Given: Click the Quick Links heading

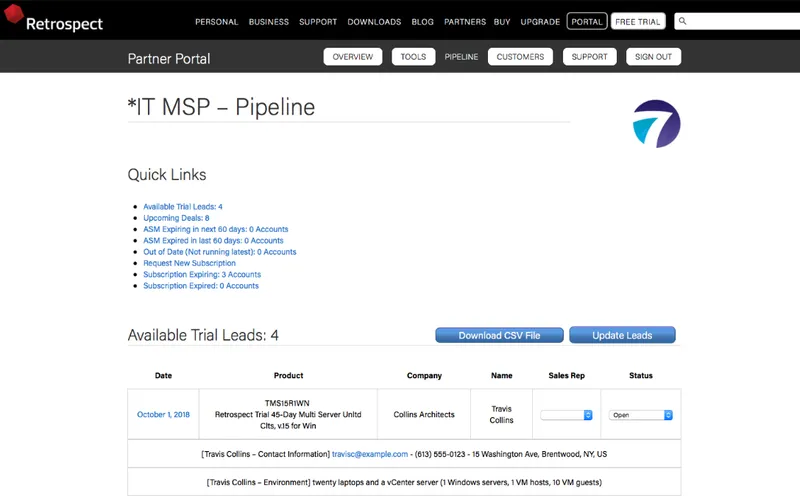Looking at the screenshot, I should pyautogui.click(x=167, y=175).
